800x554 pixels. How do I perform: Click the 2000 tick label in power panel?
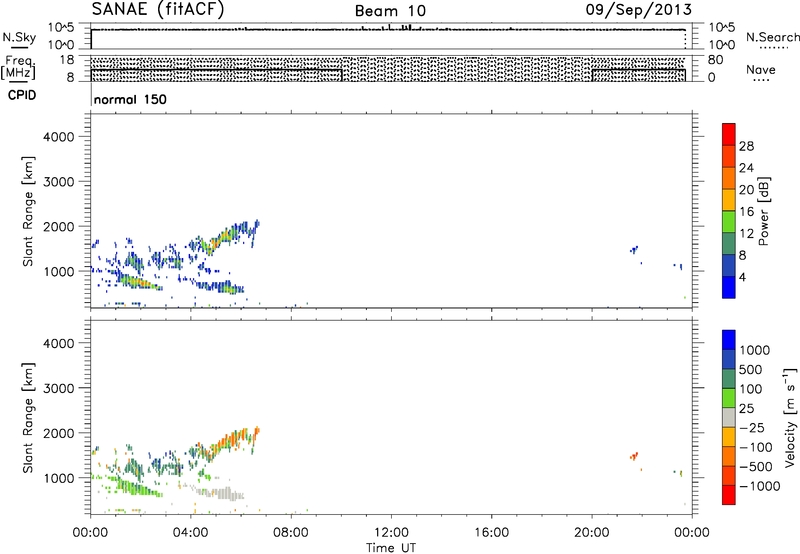tap(58, 226)
